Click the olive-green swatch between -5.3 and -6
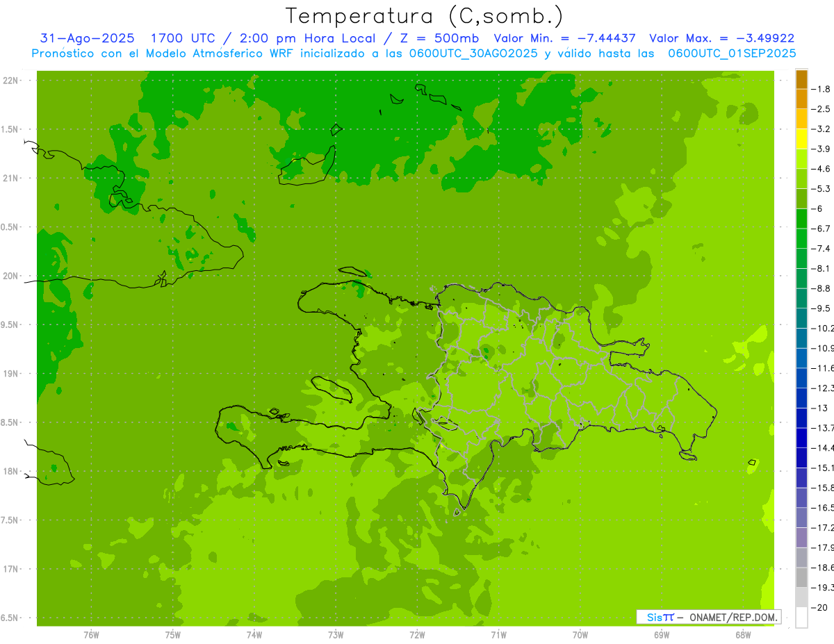 coord(801,199)
